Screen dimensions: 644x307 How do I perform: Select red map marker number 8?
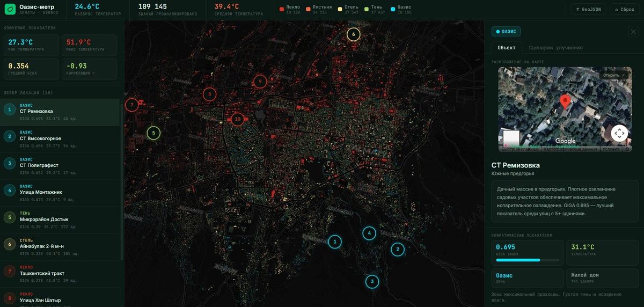(209, 94)
